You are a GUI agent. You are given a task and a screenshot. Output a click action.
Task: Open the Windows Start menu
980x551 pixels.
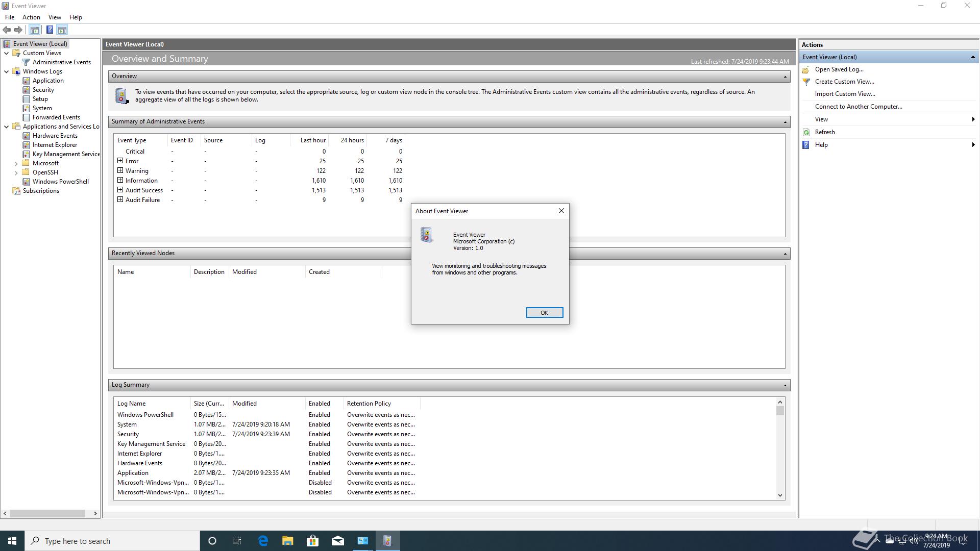click(x=12, y=541)
